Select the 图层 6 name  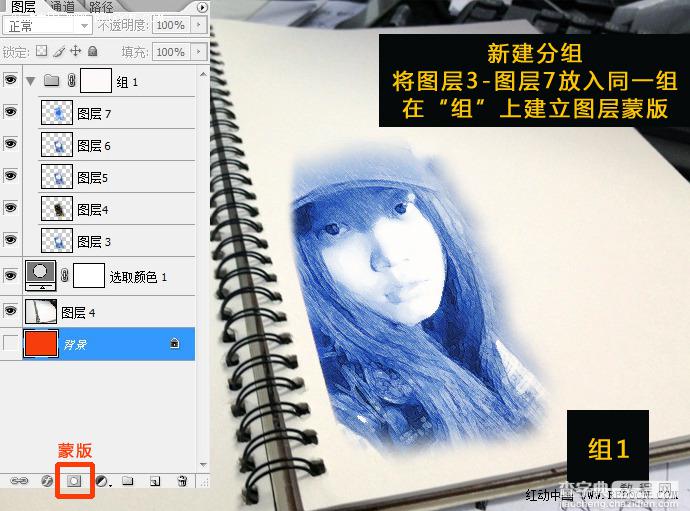(94, 146)
